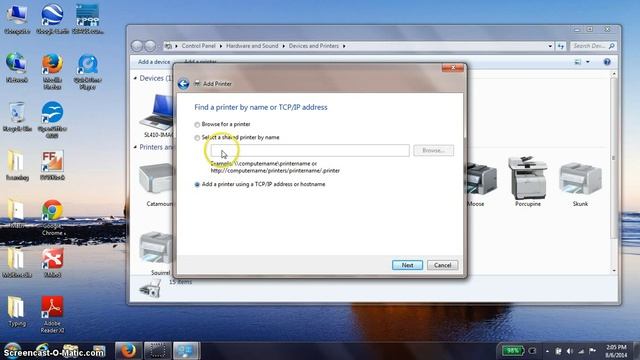Click the back arrow in Add Printer dialog

[x=183, y=84]
